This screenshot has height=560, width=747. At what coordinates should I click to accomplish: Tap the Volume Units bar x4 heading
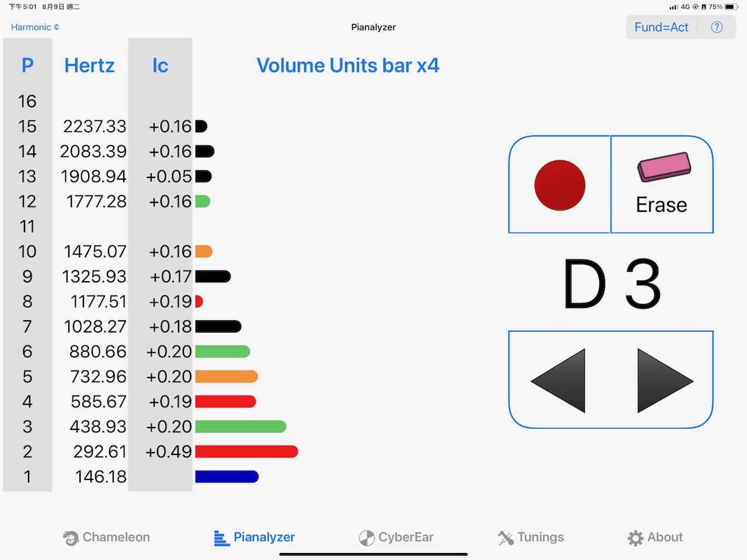[x=348, y=66]
